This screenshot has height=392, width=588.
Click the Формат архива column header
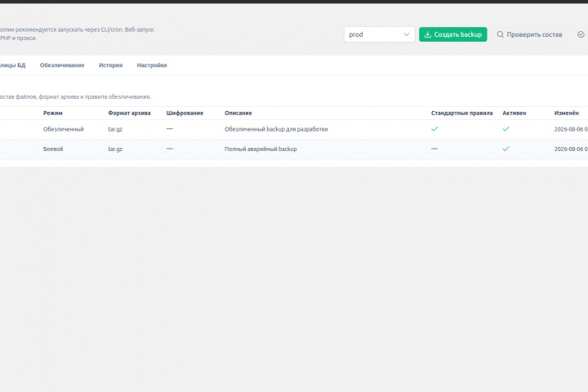(129, 113)
